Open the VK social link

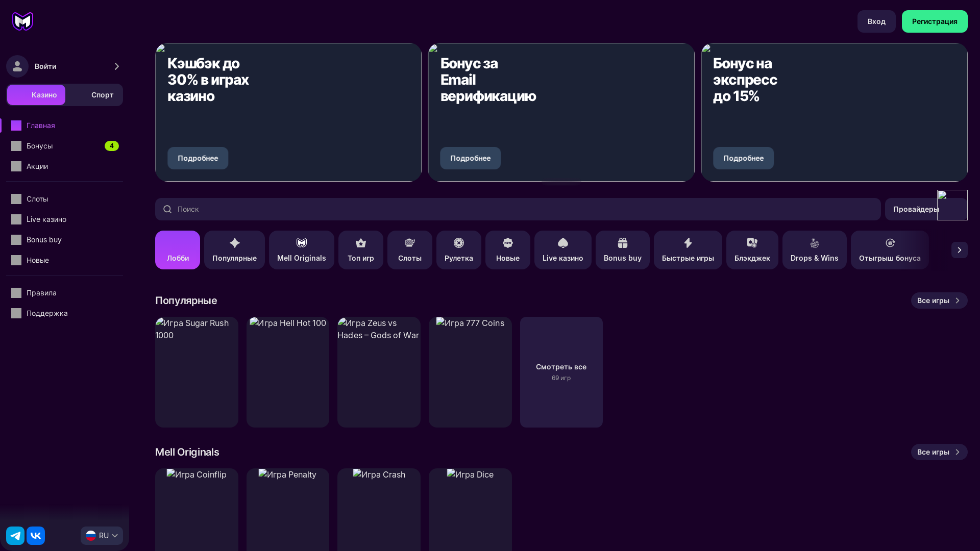point(36,536)
